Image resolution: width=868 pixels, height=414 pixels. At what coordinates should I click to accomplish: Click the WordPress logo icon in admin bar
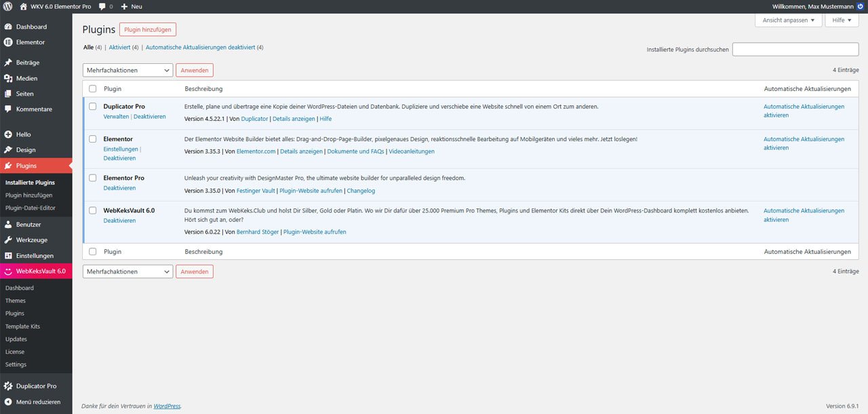(8, 6)
